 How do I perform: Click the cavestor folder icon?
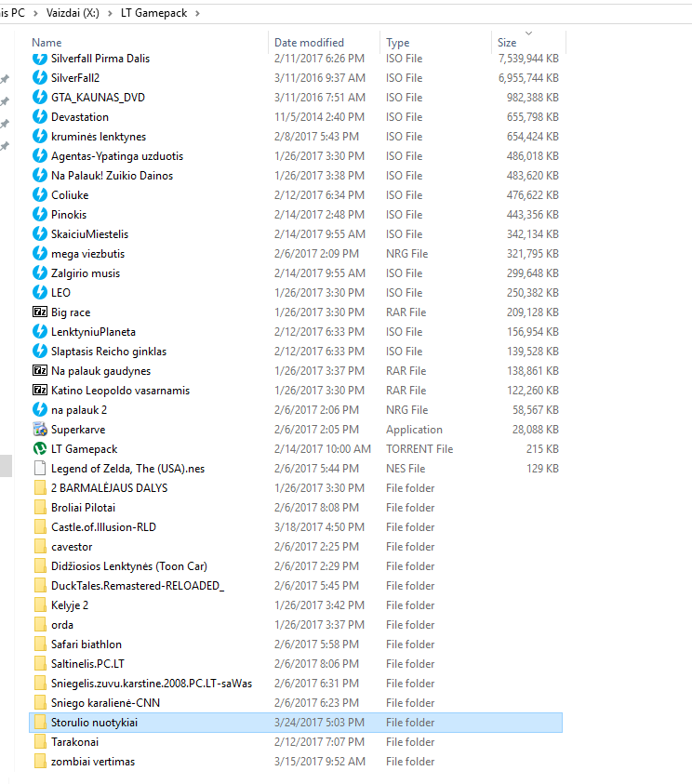(40, 546)
